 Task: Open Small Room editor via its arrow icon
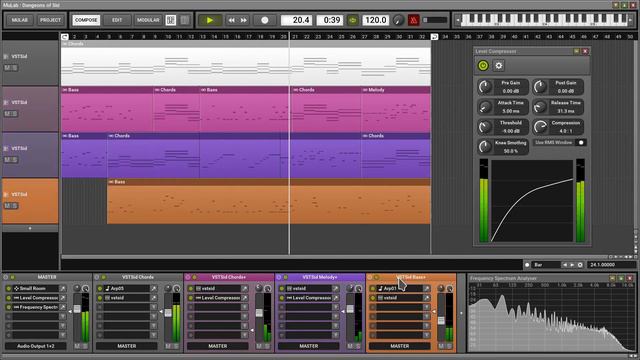(63, 288)
